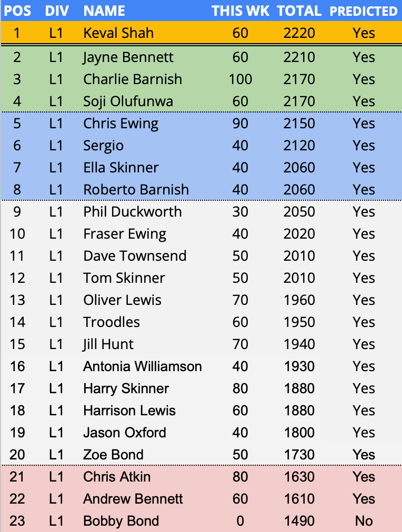Select Oliver Lewis's total 1960

tap(299, 300)
